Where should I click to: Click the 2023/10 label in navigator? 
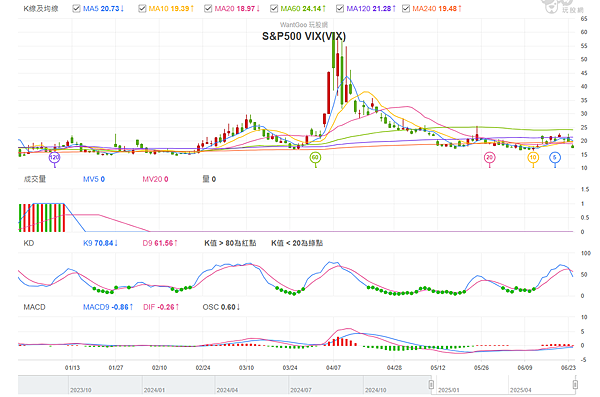tap(80, 390)
